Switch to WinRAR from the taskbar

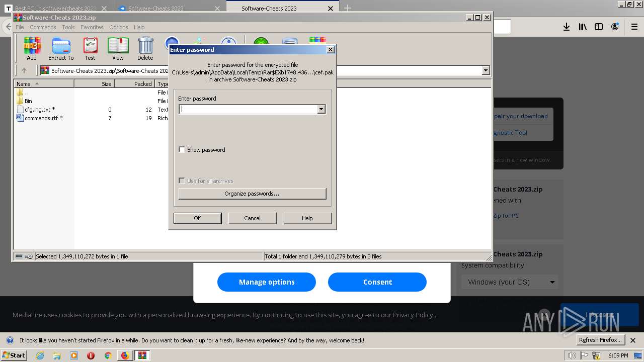[x=142, y=355]
